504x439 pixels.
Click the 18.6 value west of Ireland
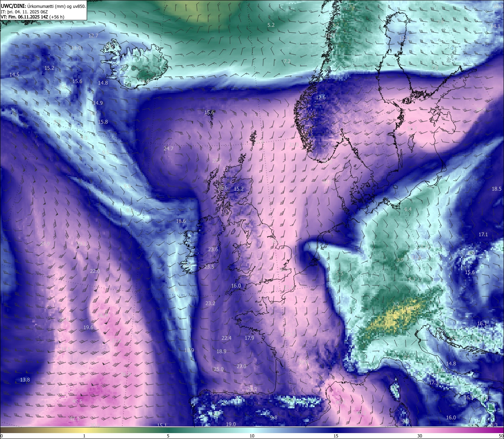pyautogui.click(x=181, y=221)
